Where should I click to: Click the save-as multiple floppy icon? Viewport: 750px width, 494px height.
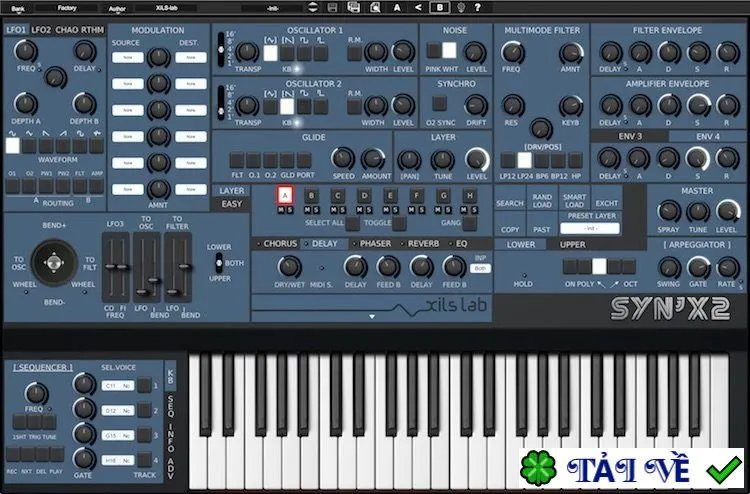click(x=353, y=7)
